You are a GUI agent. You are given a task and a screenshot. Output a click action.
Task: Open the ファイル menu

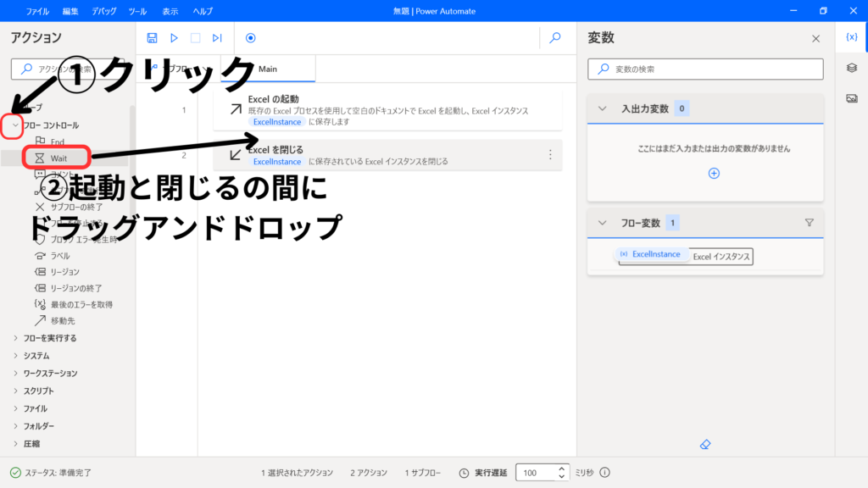coord(37,11)
